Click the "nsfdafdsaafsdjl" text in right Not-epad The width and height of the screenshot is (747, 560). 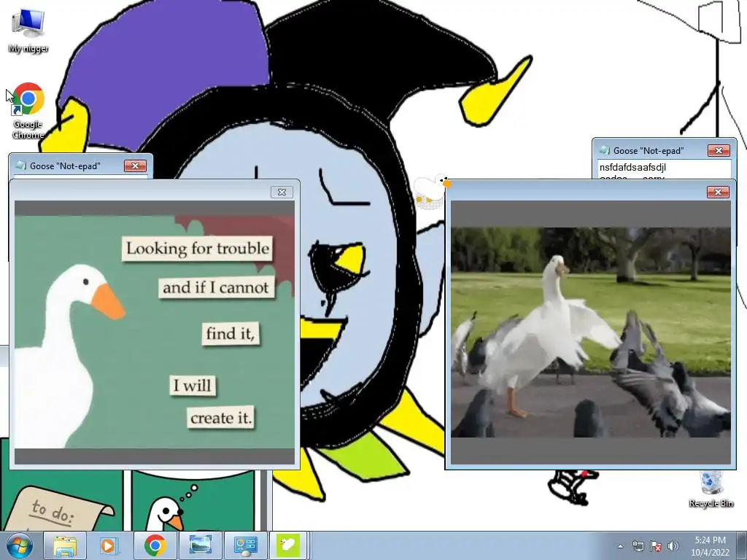(632, 167)
